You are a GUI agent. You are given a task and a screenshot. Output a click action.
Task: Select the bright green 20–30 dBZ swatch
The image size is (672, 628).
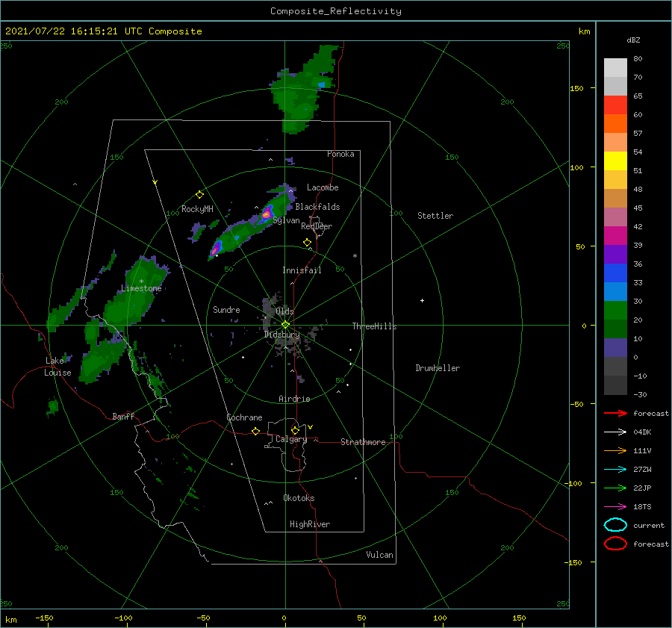tap(615, 310)
